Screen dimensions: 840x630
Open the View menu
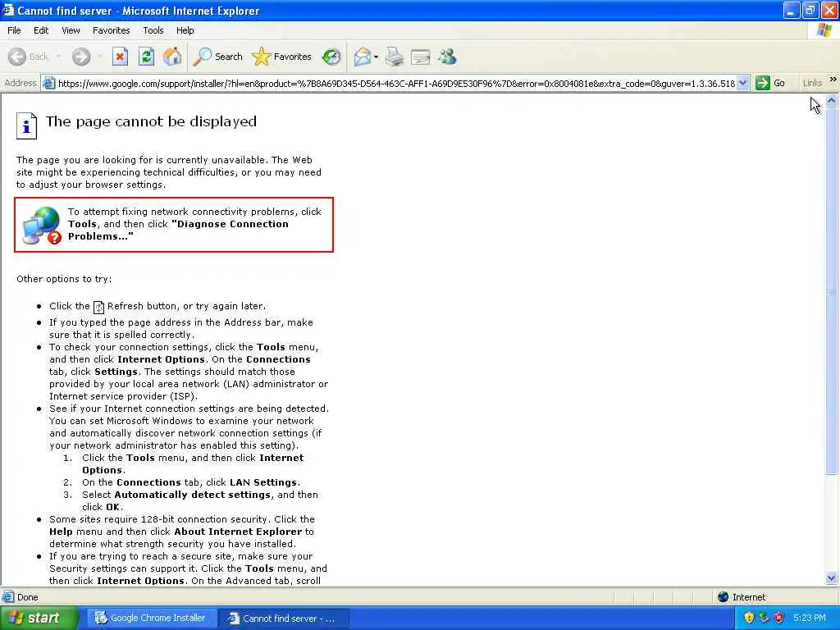coord(71,30)
